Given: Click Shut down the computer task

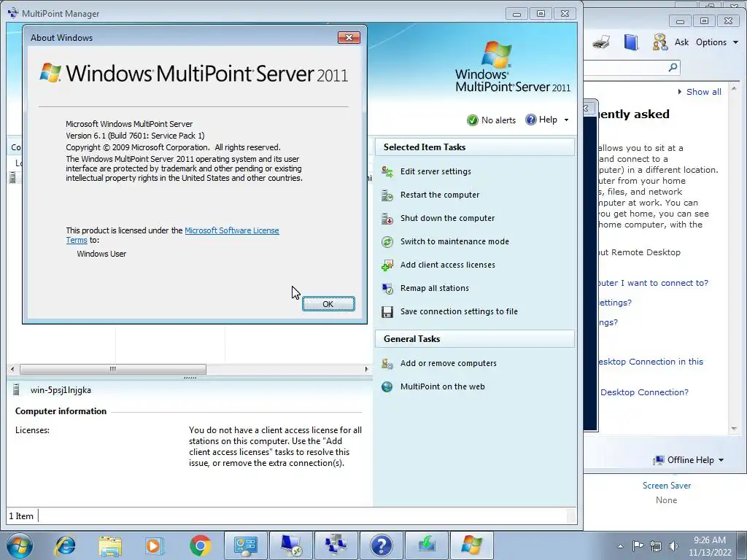Looking at the screenshot, I should 447,218.
